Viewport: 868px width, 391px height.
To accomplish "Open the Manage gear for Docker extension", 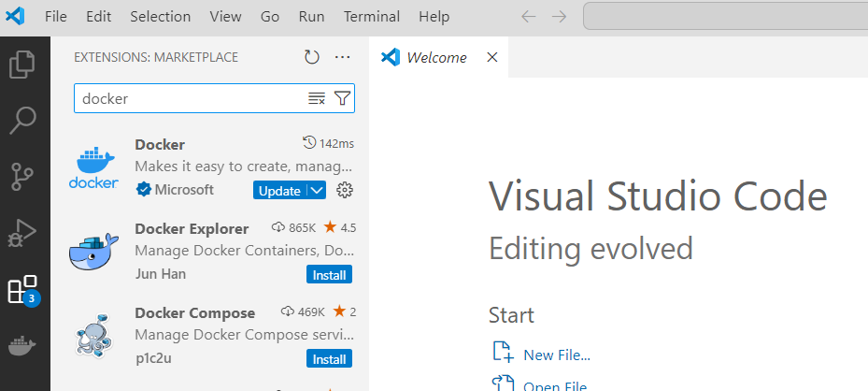I will [x=345, y=190].
